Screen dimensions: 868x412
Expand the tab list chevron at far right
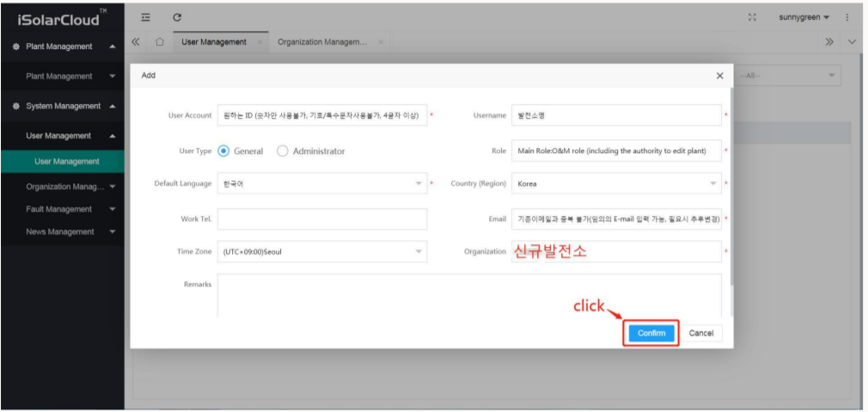[852, 42]
